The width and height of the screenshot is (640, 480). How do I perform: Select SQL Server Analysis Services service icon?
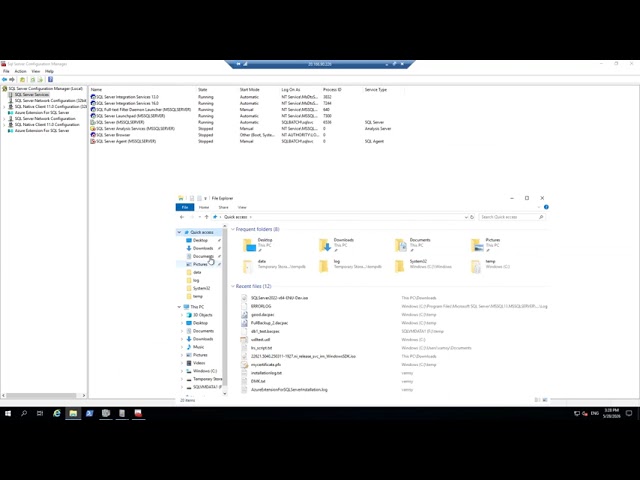tap(93, 129)
